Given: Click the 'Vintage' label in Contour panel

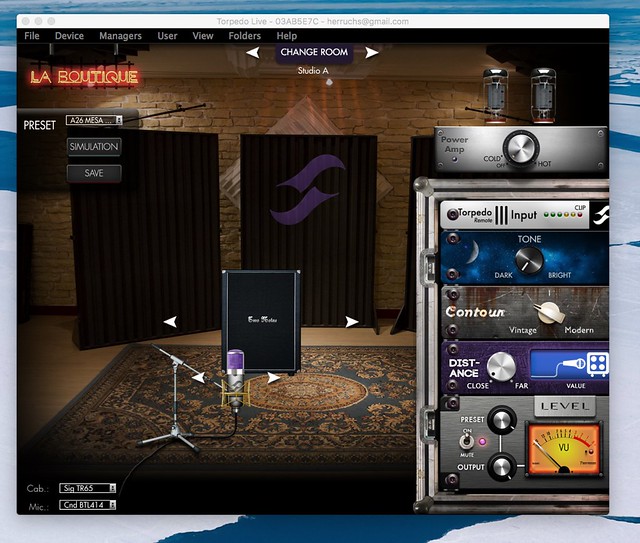Looking at the screenshot, I should [523, 330].
